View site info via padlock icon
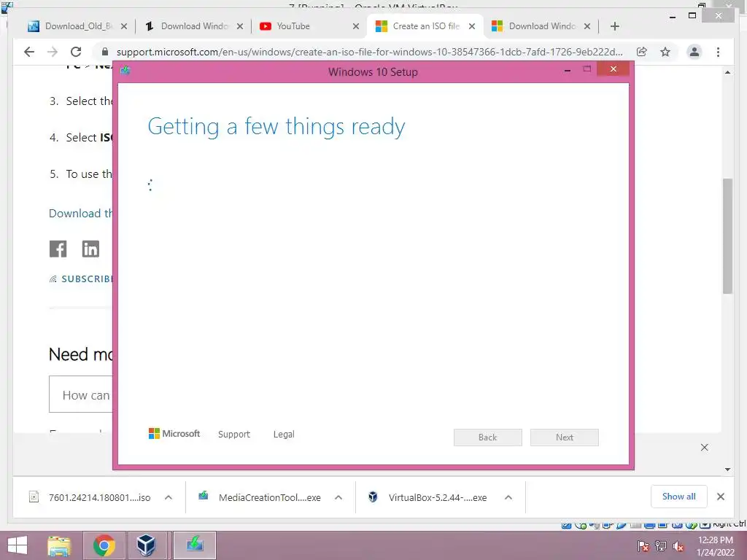 (105, 52)
